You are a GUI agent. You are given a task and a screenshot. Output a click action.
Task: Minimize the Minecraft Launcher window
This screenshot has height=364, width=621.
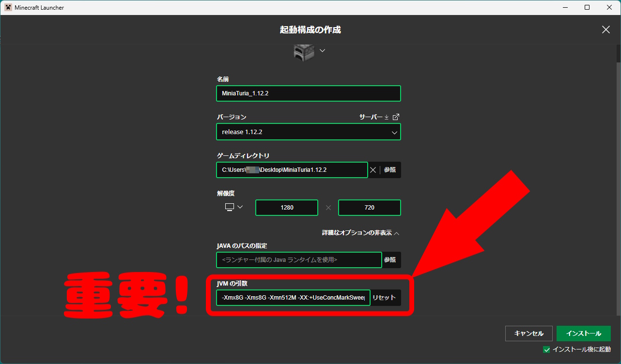pos(565,7)
